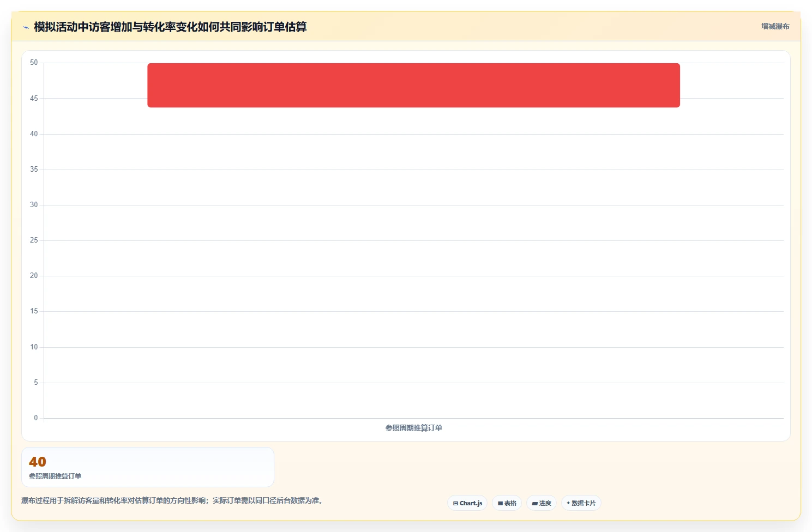
Task: Click the icon before the panel title
Action: [x=26, y=27]
